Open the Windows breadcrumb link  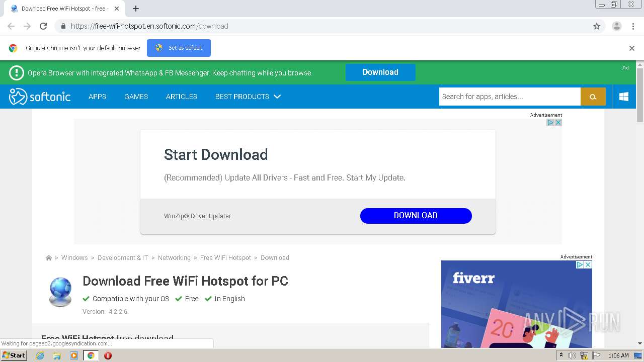click(74, 258)
